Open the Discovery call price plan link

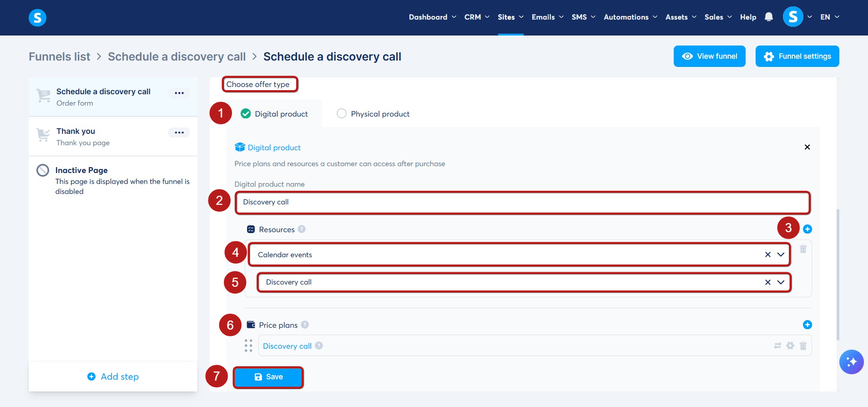(x=287, y=346)
